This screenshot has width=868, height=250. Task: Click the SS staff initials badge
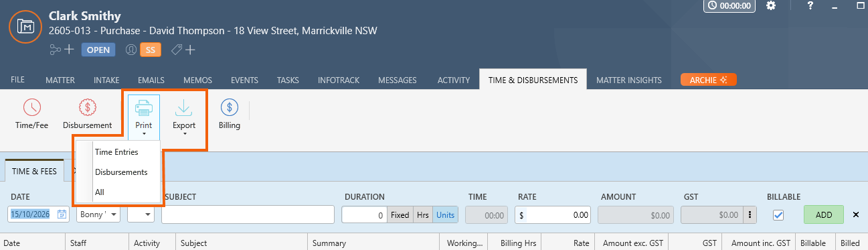click(151, 50)
